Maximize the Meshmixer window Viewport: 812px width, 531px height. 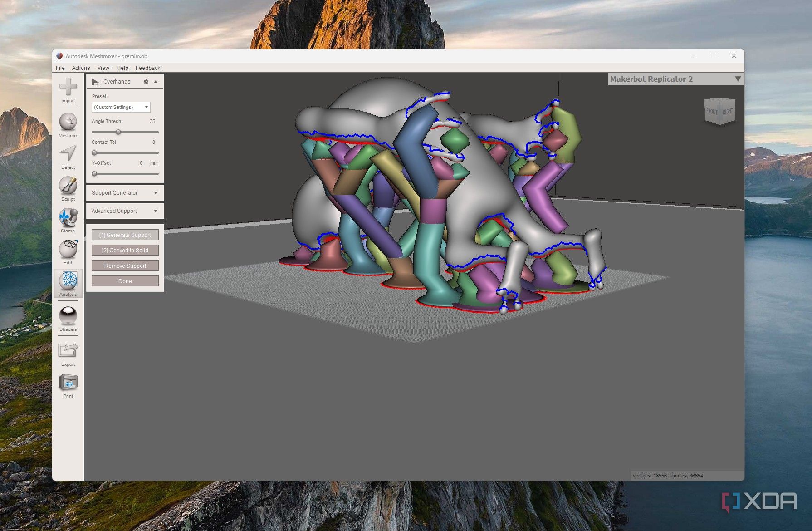(x=713, y=56)
